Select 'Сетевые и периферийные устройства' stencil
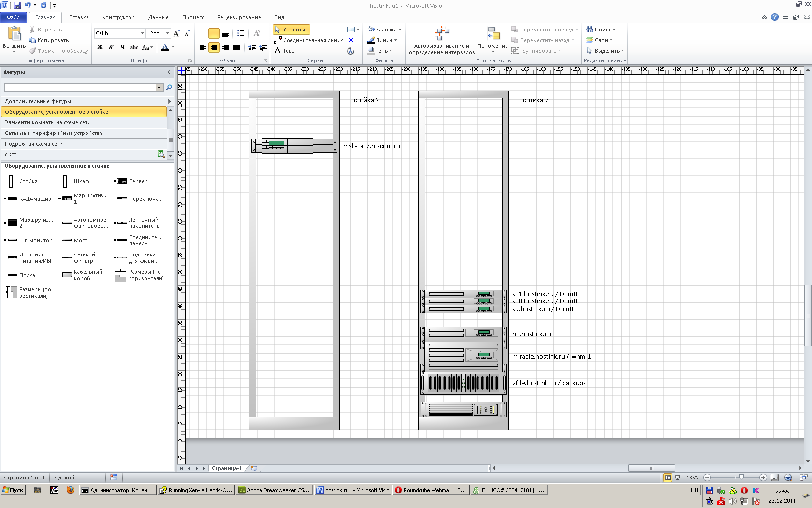Screen dimensions: 812x508 (84, 133)
